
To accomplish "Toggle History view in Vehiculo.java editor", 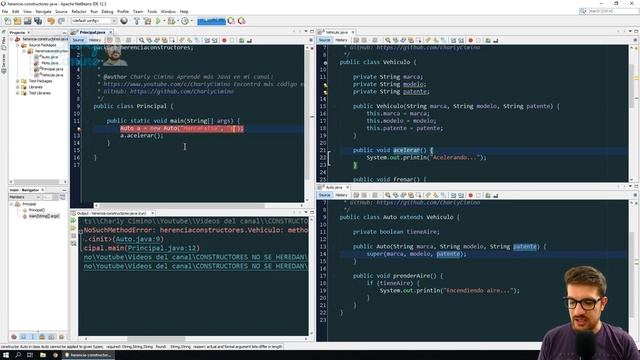I will [x=341, y=40].
